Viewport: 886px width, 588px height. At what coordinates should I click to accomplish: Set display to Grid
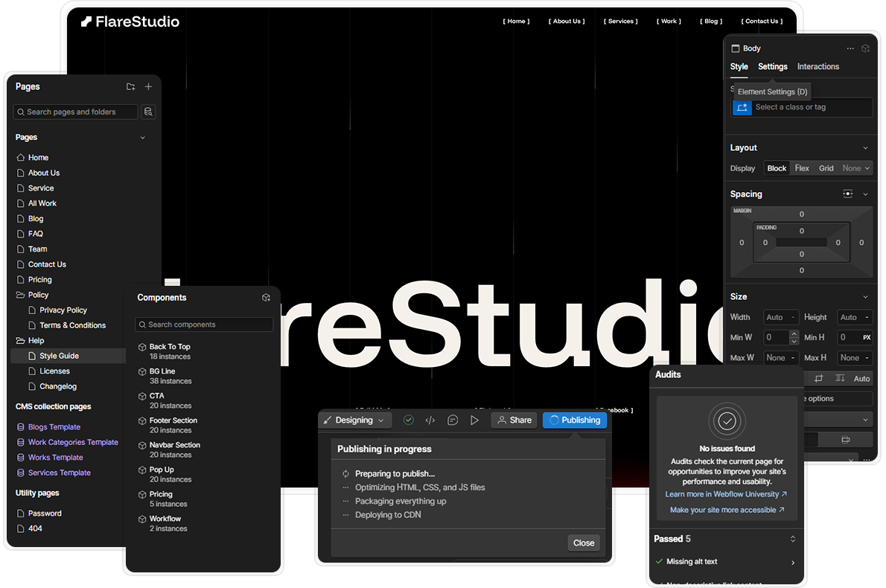point(826,168)
